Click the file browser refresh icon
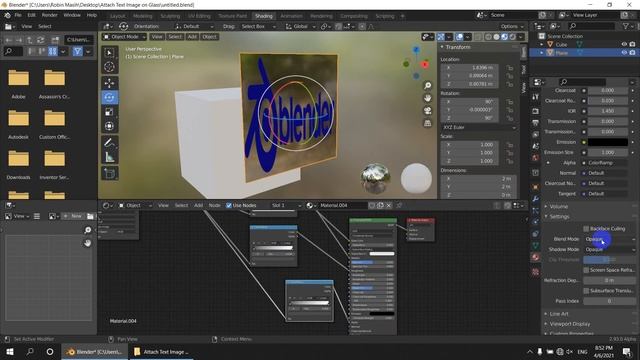The height and width of the screenshot is (360, 640). click(x=40, y=40)
